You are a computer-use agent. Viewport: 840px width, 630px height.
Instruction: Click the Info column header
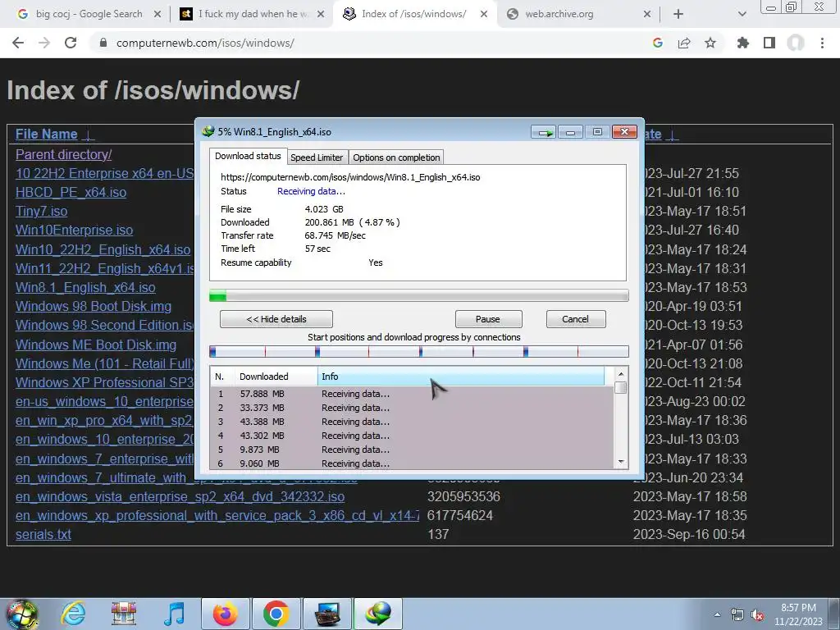[461, 377]
